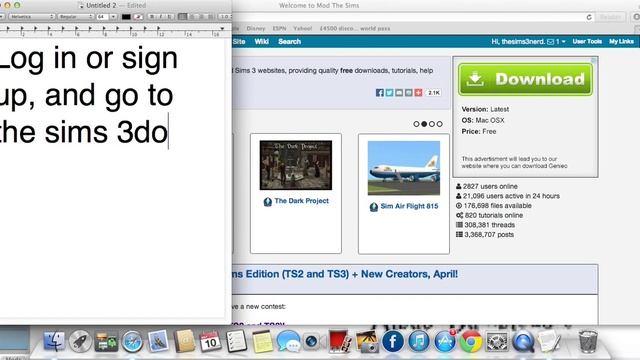Open Yahoo! bookmark in Safari
This screenshot has height=360, width=640.
302,29
